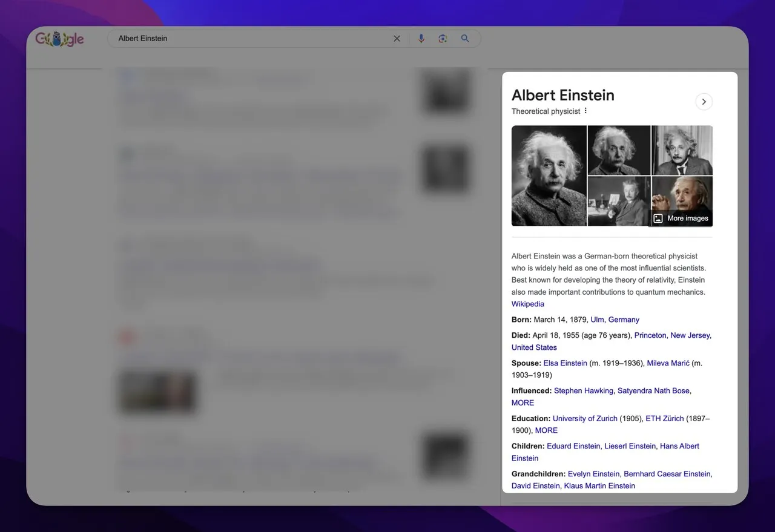Click the Grandchildren label text

coord(538,474)
